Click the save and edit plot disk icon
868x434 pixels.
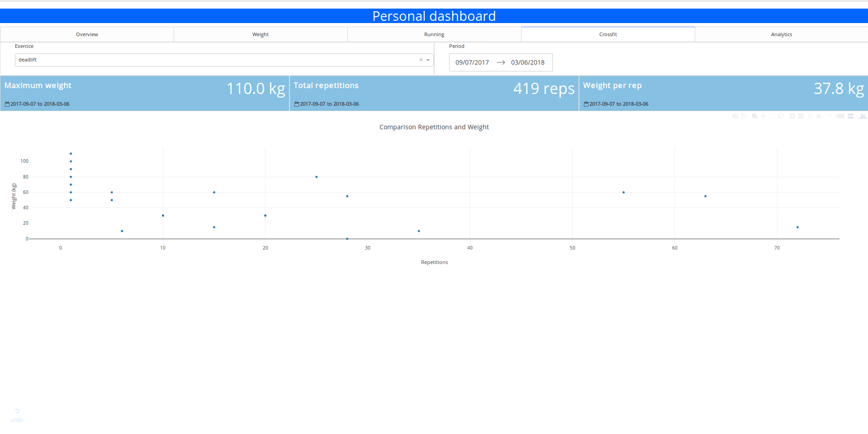(744, 116)
